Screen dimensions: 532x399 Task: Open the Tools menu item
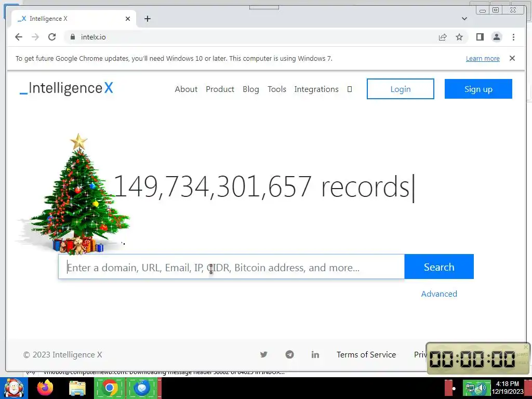(277, 89)
